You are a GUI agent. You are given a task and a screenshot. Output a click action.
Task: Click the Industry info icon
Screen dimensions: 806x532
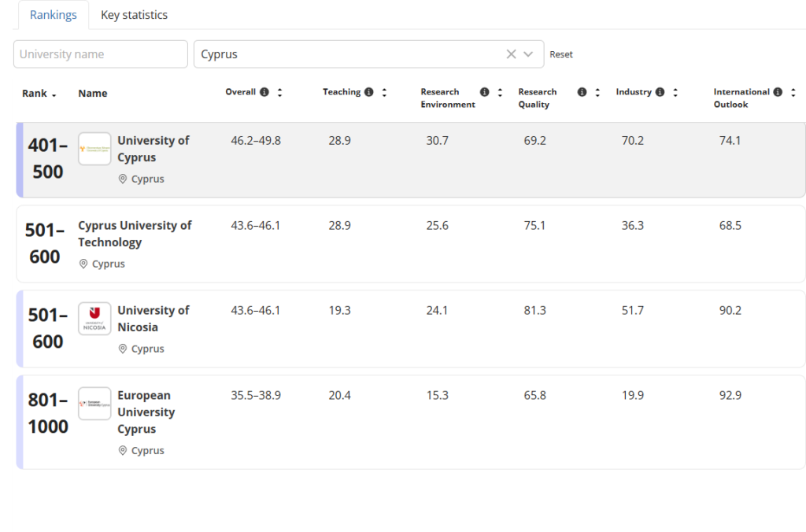660,92
